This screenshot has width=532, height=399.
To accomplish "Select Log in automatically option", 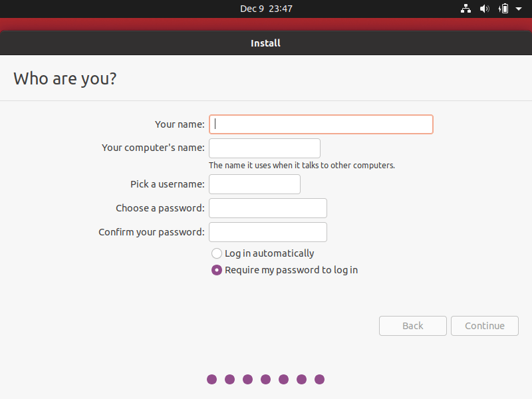I will coord(217,253).
